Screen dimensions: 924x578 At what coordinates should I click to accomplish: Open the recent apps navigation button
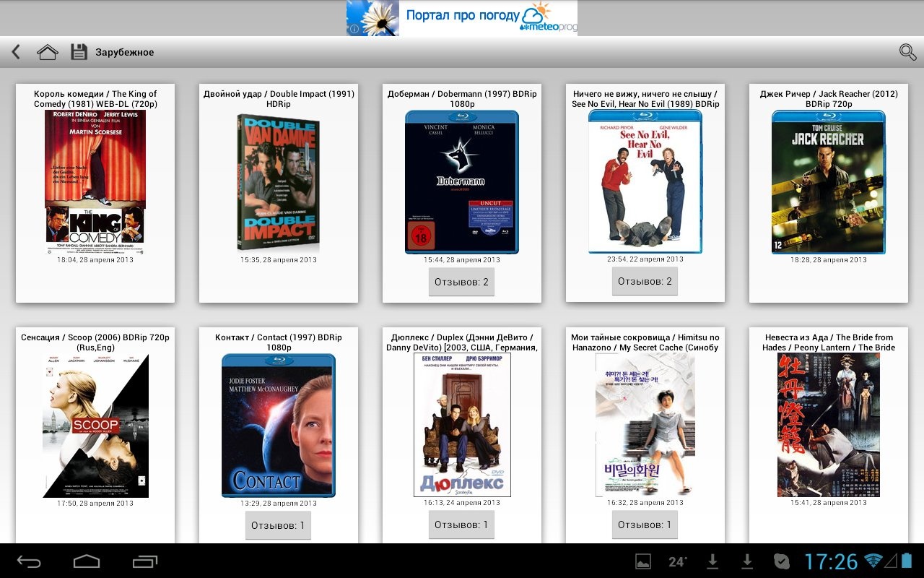[x=145, y=561]
